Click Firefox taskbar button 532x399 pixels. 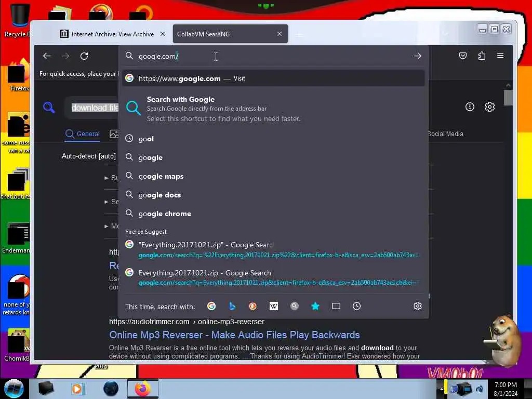(x=143, y=389)
